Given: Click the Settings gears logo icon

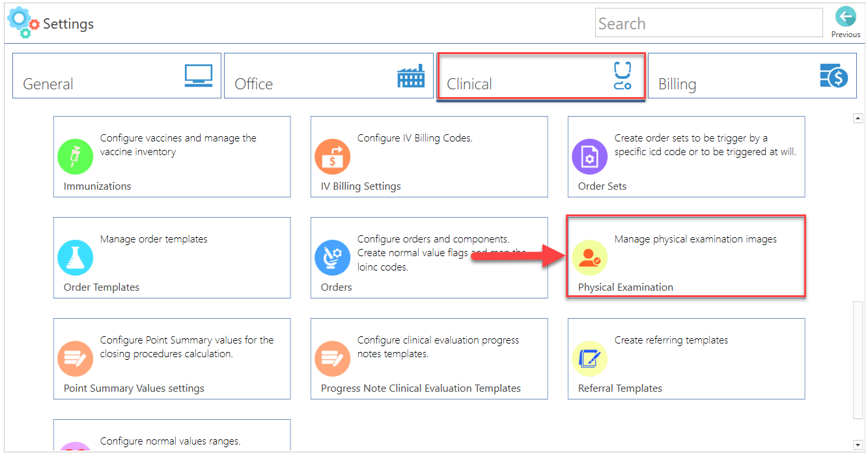Looking at the screenshot, I should [23, 23].
